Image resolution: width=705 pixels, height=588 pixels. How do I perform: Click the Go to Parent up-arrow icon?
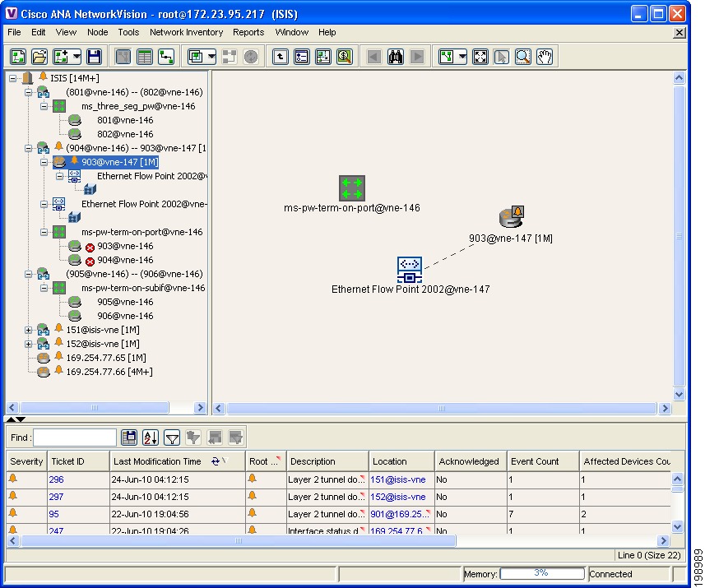(x=281, y=57)
